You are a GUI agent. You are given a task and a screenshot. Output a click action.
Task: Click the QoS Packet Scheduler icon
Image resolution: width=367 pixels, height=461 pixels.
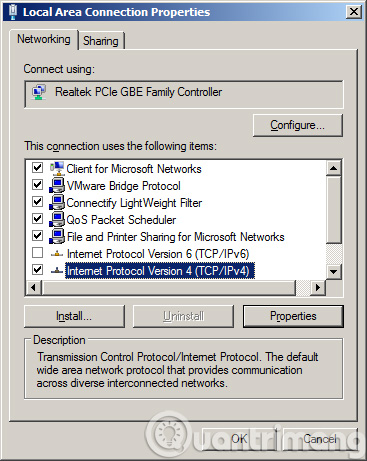tap(57, 219)
